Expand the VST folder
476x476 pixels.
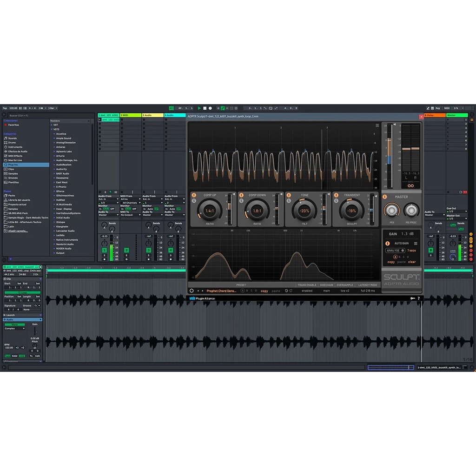pyautogui.click(x=51, y=125)
